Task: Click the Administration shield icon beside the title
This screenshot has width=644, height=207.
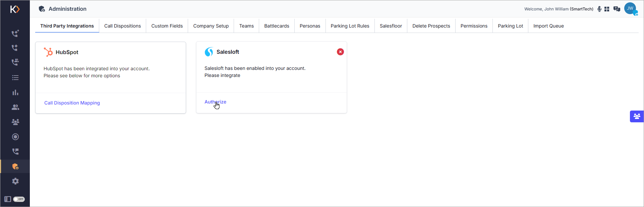Action: 42,9
